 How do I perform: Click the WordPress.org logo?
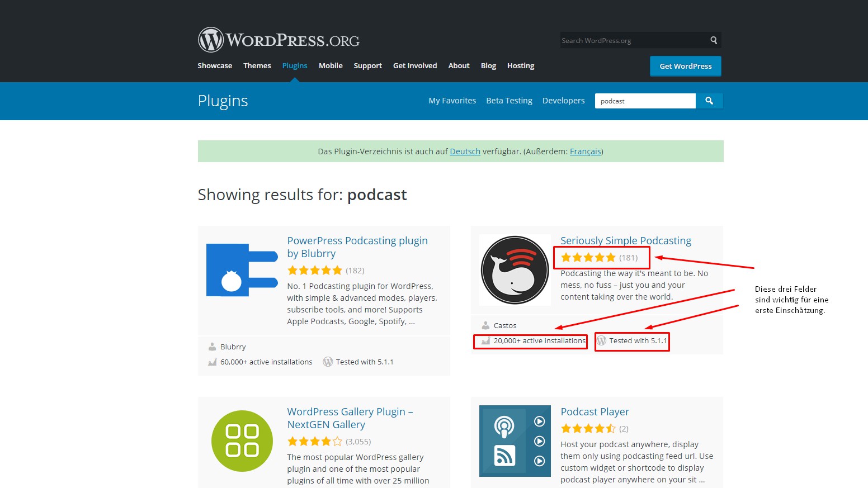coord(279,40)
